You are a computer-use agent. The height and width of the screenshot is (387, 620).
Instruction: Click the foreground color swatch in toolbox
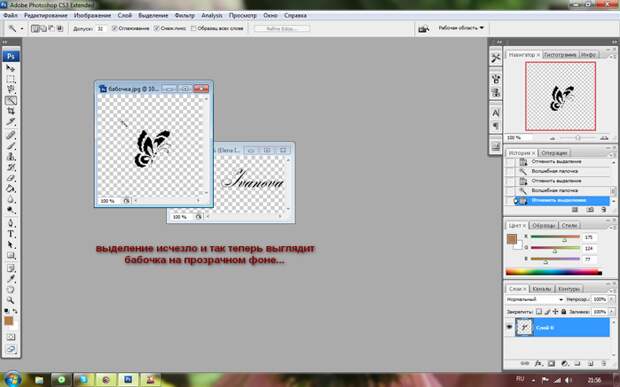9,321
